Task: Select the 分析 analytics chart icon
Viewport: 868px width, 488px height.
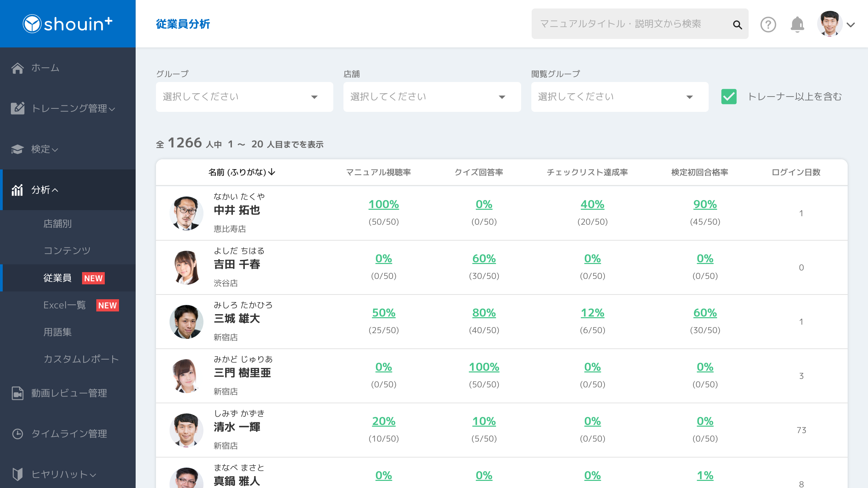Action: point(18,190)
